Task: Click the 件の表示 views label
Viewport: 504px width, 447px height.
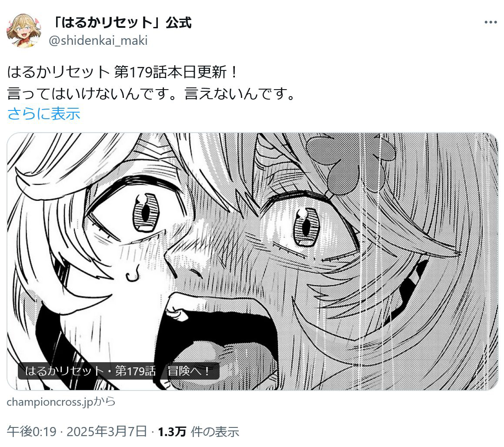Action: point(215,432)
